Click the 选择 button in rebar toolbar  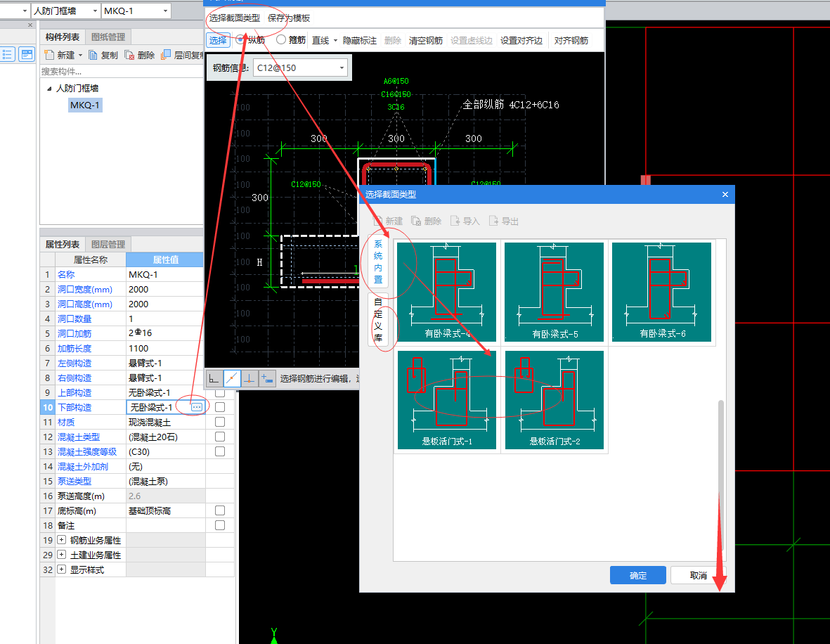pyautogui.click(x=218, y=40)
